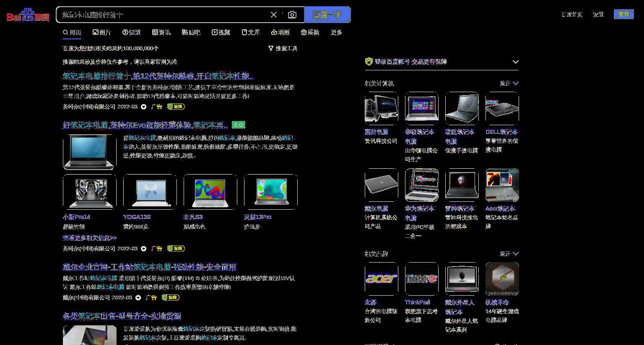Click the 登录 button

click(x=624, y=14)
